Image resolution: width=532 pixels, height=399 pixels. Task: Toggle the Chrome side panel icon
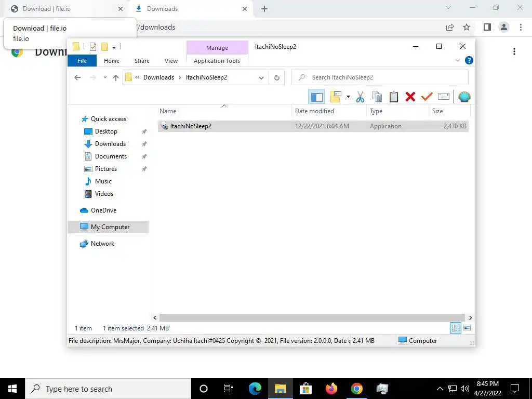[487, 27]
